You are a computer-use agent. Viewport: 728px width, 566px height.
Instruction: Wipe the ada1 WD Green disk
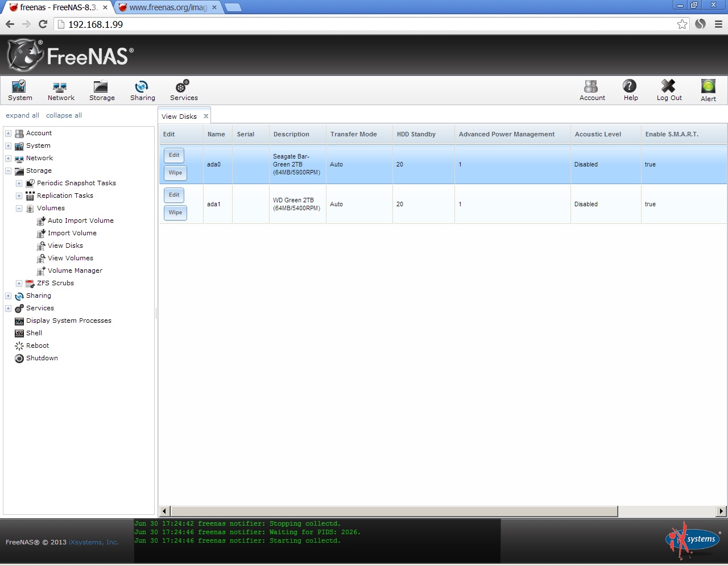175,213
